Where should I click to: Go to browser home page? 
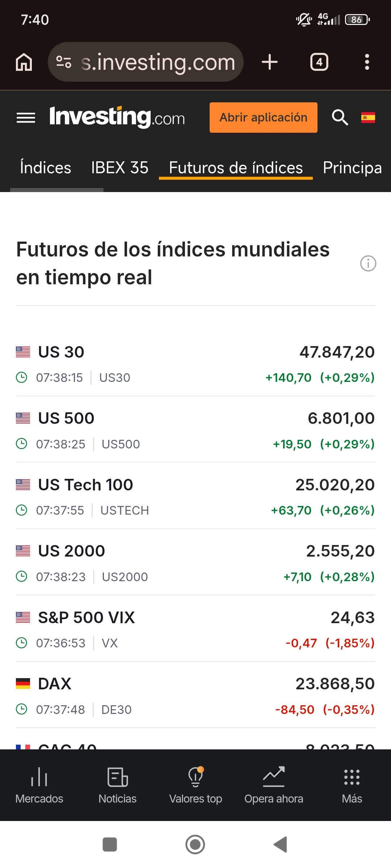[24, 62]
